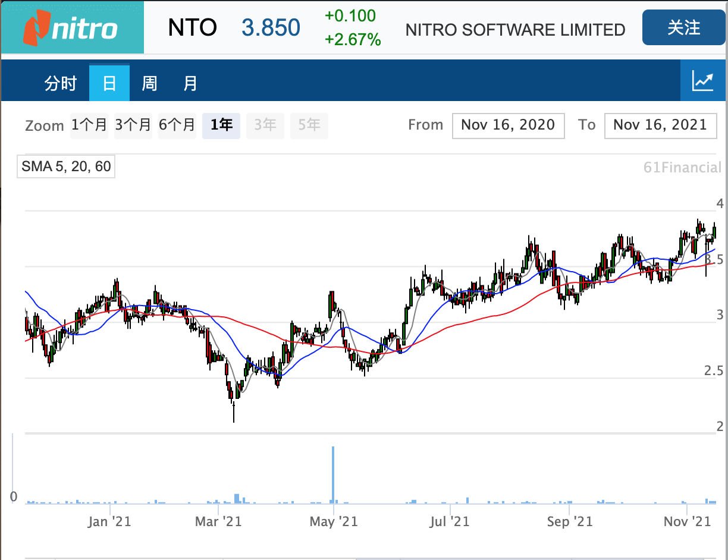Click the tall May '21 volume bar
The width and height of the screenshot is (728, 560).
(x=333, y=474)
